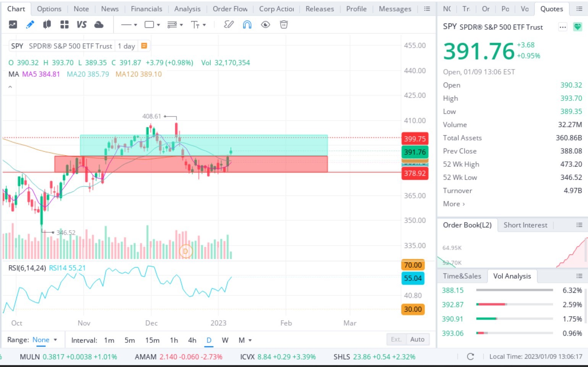This screenshot has width=588, height=367.
Task: Select the Order Book(L2) tab
Action: 467,225
